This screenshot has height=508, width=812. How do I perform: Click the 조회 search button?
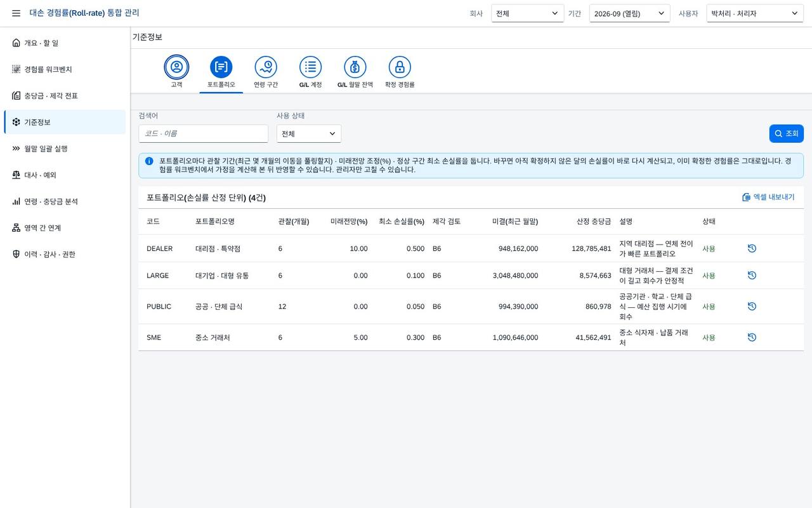[787, 133]
